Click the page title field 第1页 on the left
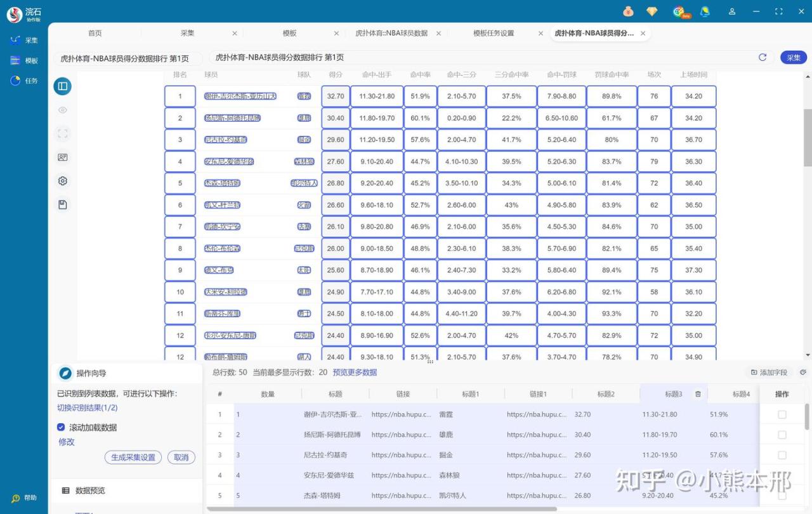The height and width of the screenshot is (514, 812). 128,58
